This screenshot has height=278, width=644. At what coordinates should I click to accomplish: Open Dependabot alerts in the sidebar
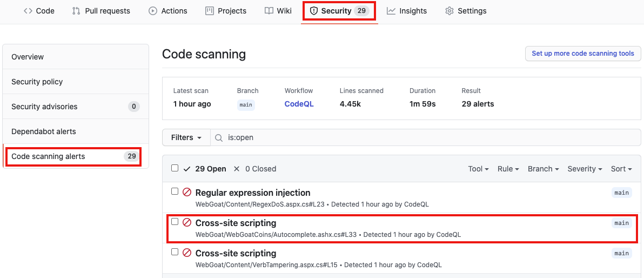click(x=76, y=131)
